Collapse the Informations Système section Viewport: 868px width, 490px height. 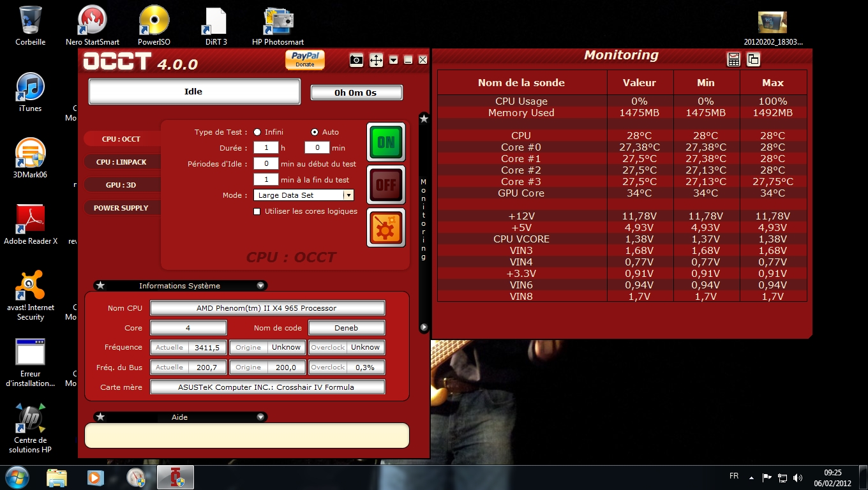260,286
